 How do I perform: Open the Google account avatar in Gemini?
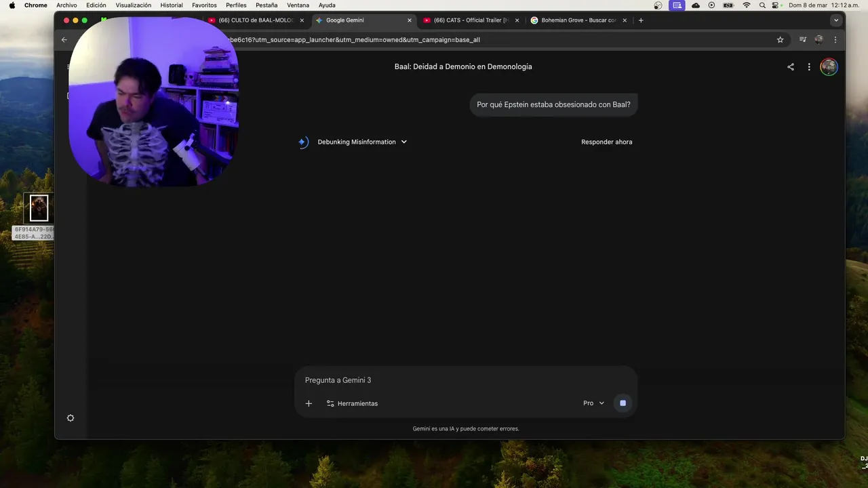point(829,67)
